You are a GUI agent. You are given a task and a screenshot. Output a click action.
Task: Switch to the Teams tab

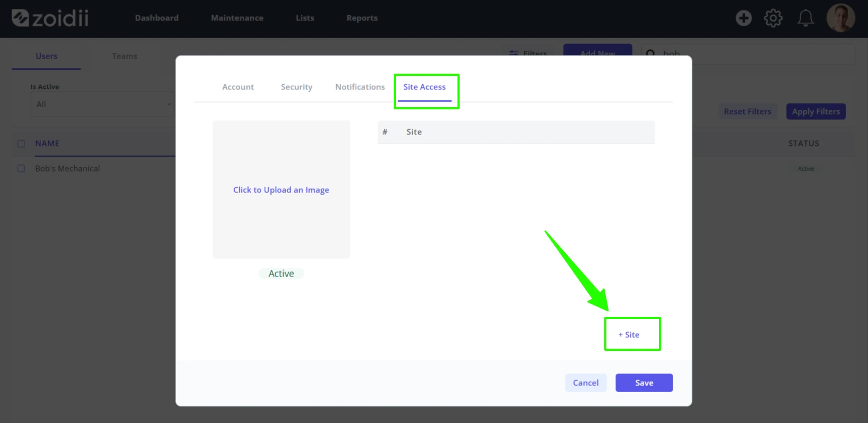tap(124, 56)
